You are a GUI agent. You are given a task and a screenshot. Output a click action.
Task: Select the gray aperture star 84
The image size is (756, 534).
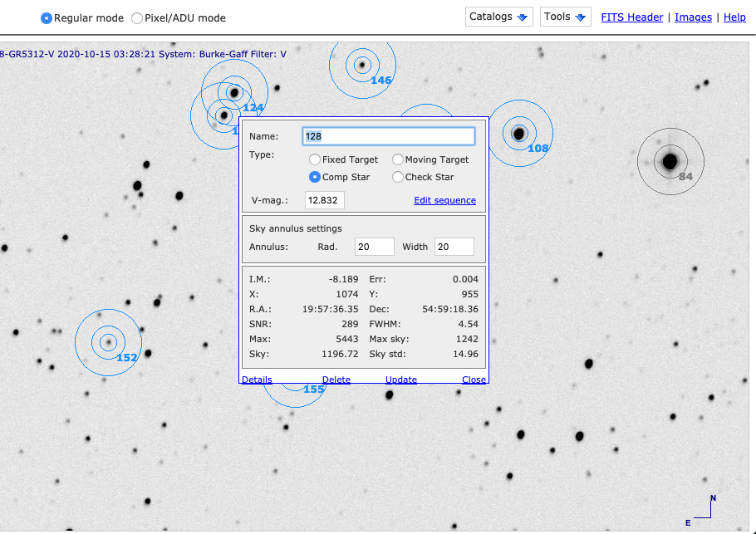click(670, 162)
